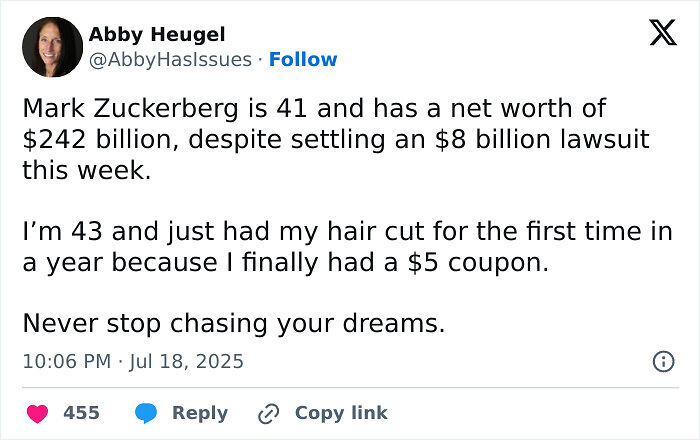Like the tweet with the heart icon
700x440 pixels.
(37, 413)
